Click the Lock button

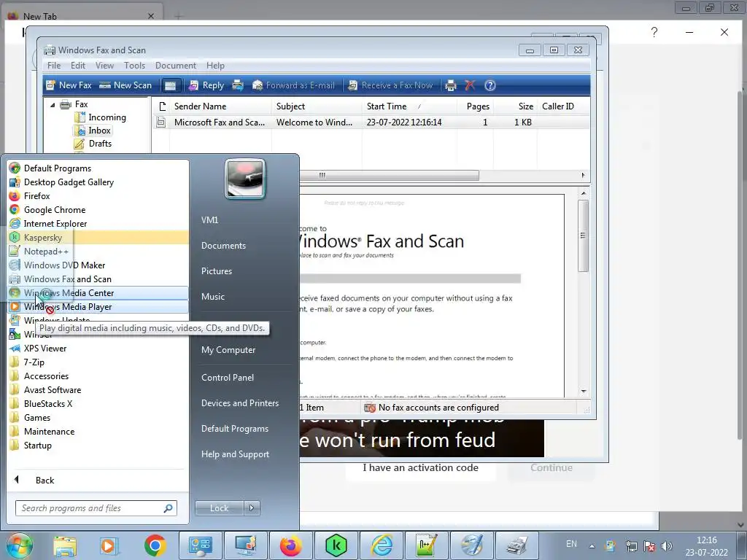click(219, 508)
